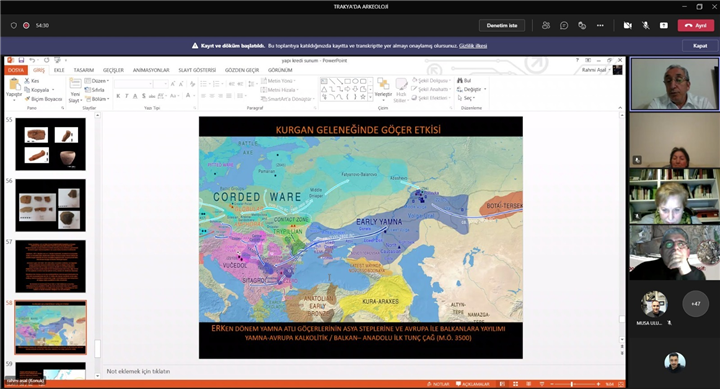
Task: Open the Gizlilik ilkesi link
Action: (473, 46)
